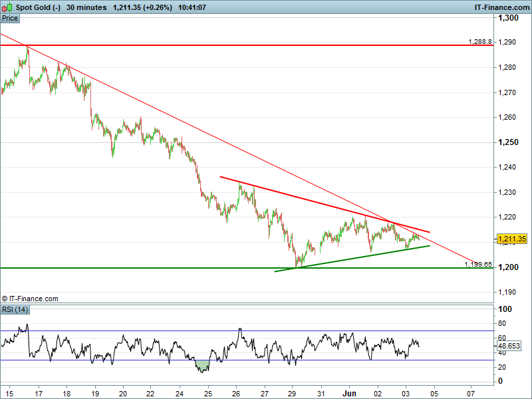Click the 1,280 price axis label

coord(507,67)
